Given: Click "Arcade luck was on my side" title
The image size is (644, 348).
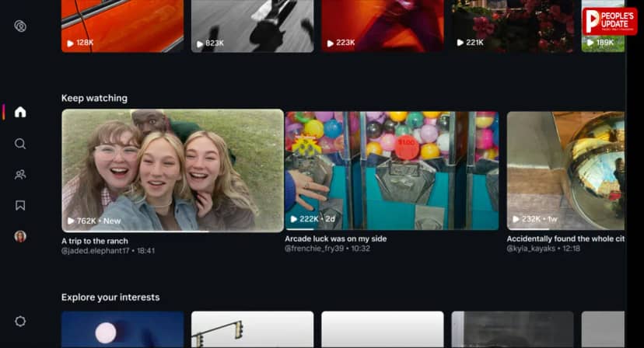Looking at the screenshot, I should click(x=336, y=238).
